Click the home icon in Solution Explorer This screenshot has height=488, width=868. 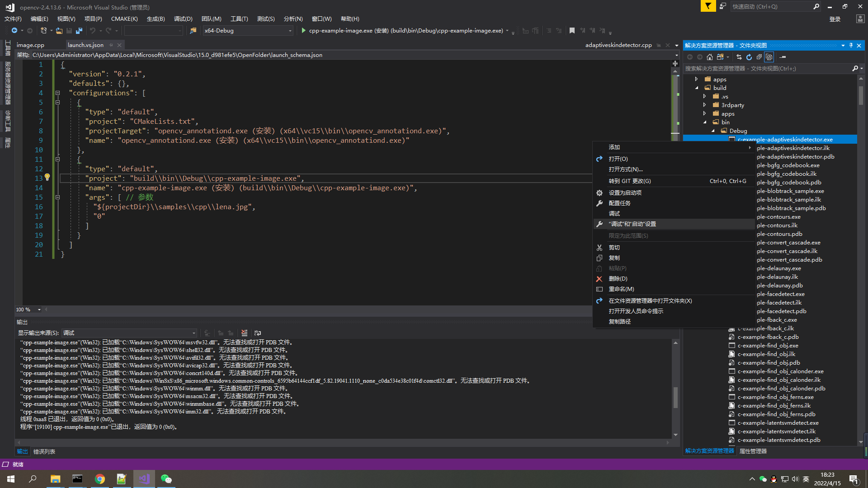710,57
